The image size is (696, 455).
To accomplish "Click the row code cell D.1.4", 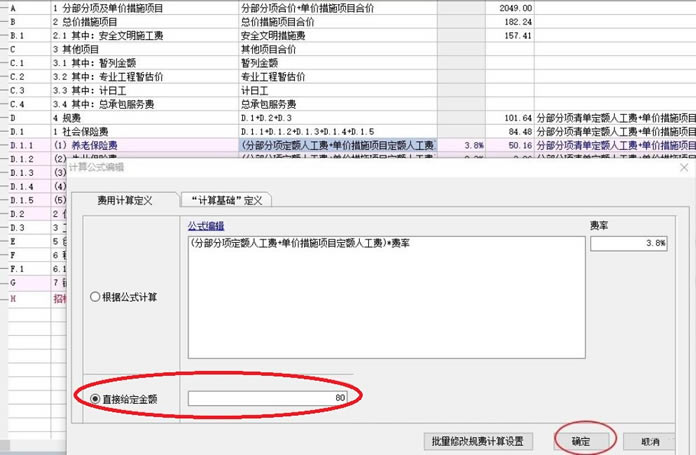I will pyautogui.click(x=29, y=186).
